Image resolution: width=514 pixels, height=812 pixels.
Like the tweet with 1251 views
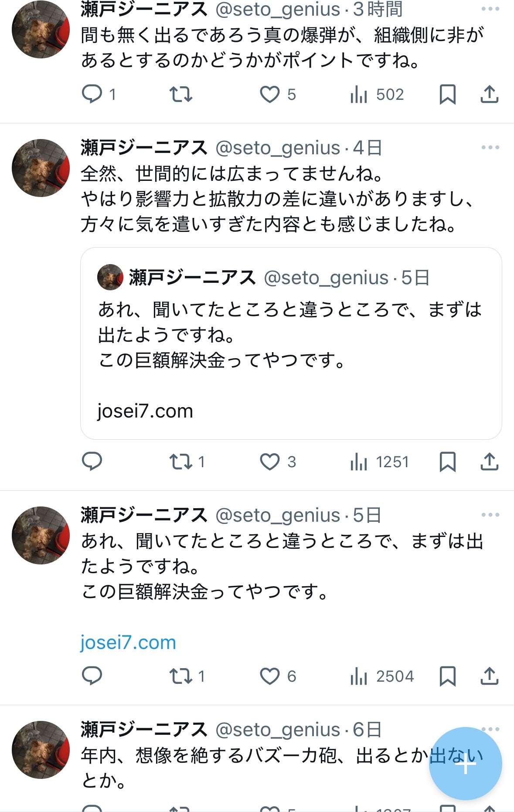[x=270, y=462]
